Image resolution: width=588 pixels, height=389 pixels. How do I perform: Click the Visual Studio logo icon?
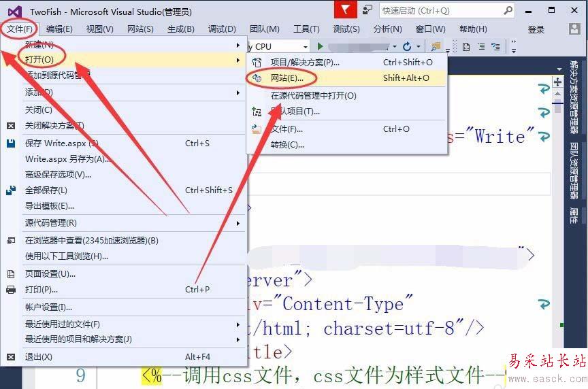point(15,12)
